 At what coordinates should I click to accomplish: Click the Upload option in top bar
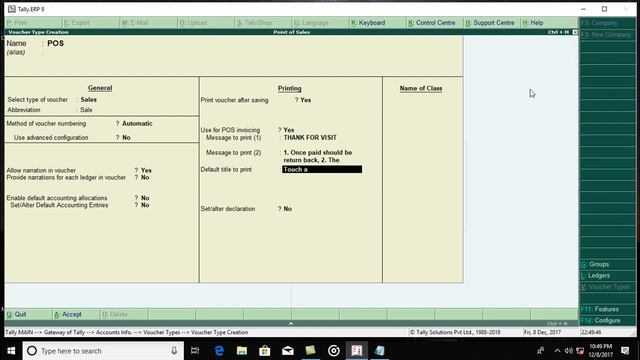(193, 23)
